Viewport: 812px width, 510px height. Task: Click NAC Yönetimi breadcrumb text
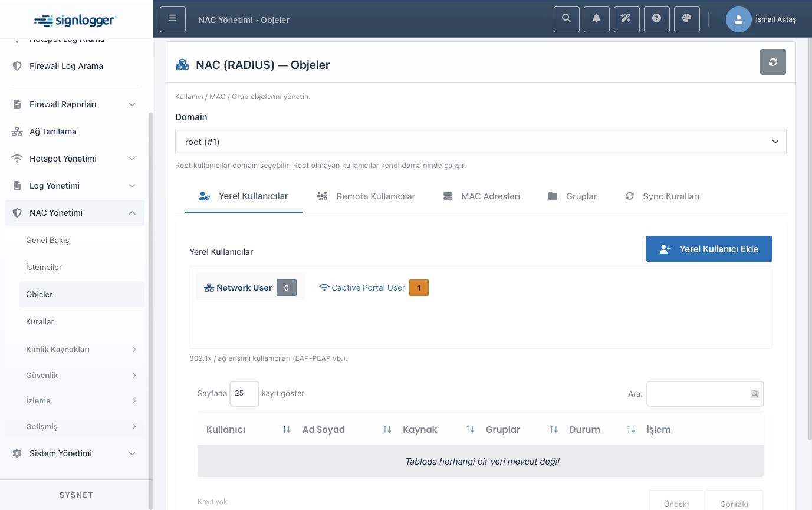pyautogui.click(x=226, y=19)
